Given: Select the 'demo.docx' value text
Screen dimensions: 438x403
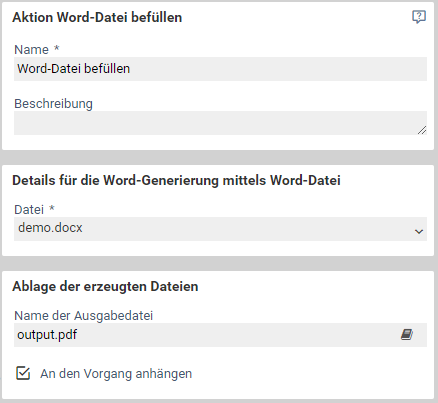Looking at the screenshot, I should [x=50, y=228].
